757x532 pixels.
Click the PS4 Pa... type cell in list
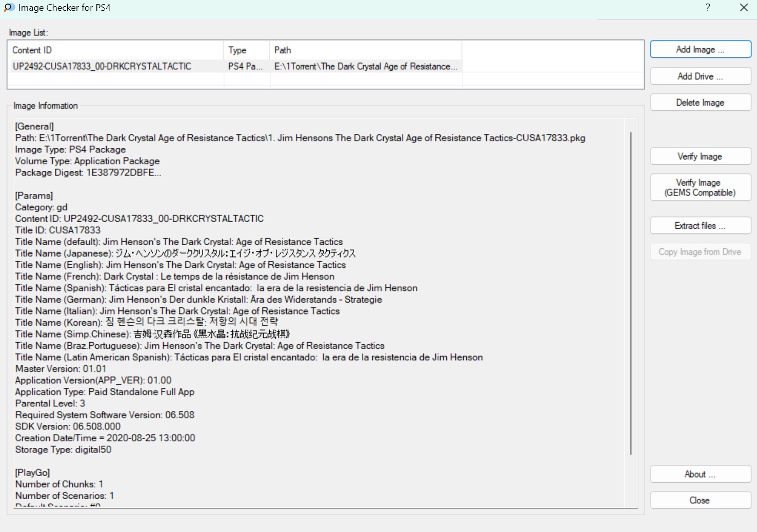(246, 66)
